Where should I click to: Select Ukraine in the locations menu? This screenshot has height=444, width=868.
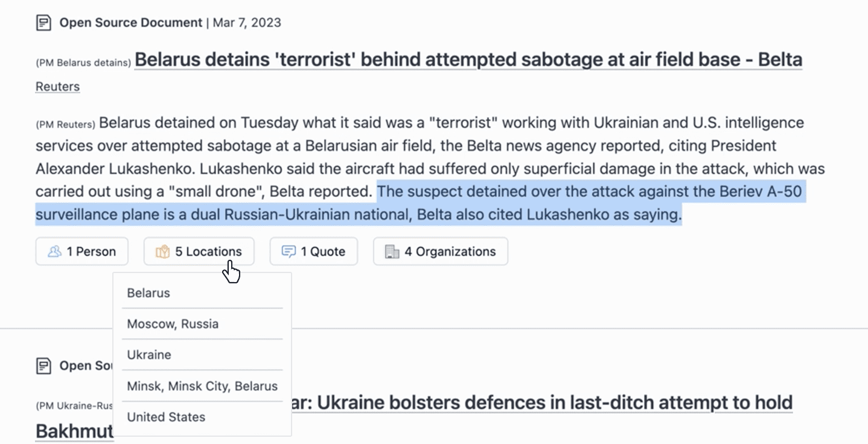tap(149, 355)
